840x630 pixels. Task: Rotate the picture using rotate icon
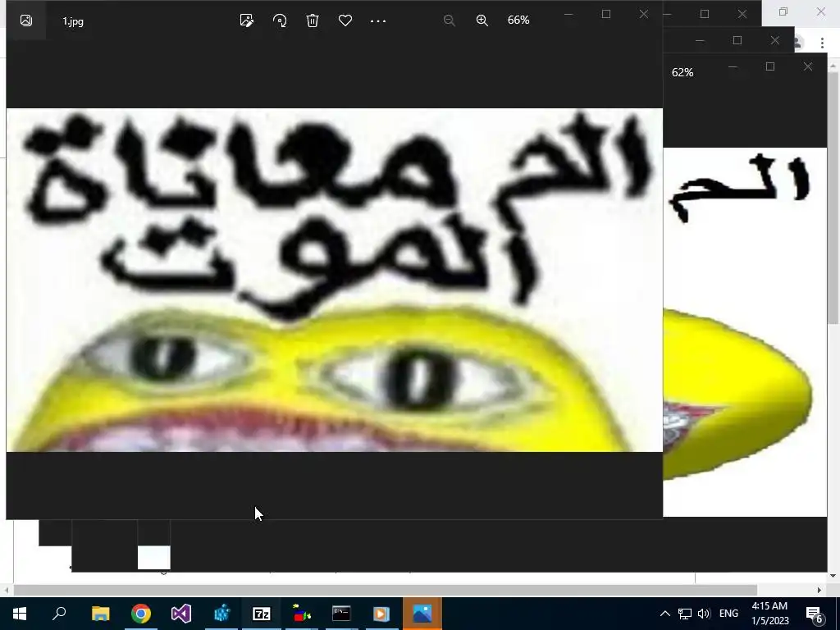[280, 21]
